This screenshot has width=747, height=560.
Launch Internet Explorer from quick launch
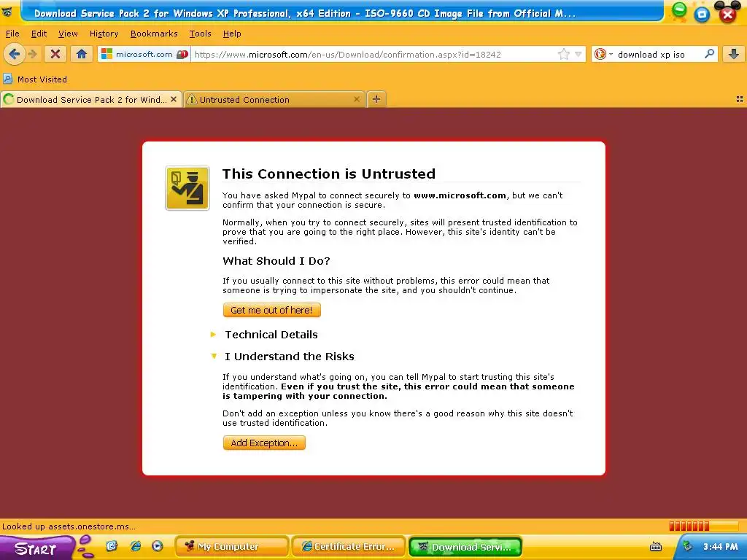[135, 546]
